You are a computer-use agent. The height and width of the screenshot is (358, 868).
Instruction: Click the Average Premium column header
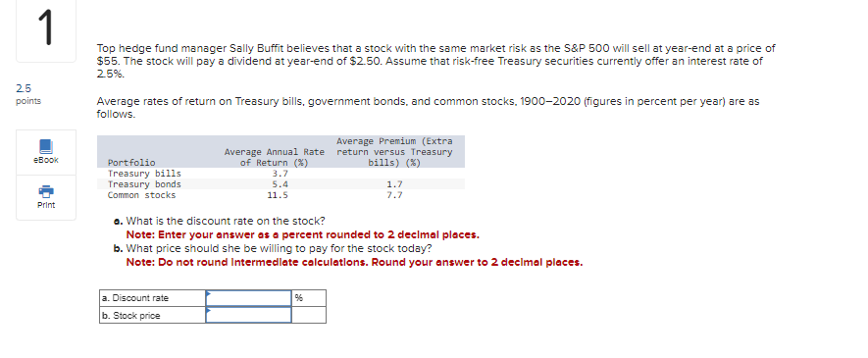click(394, 152)
